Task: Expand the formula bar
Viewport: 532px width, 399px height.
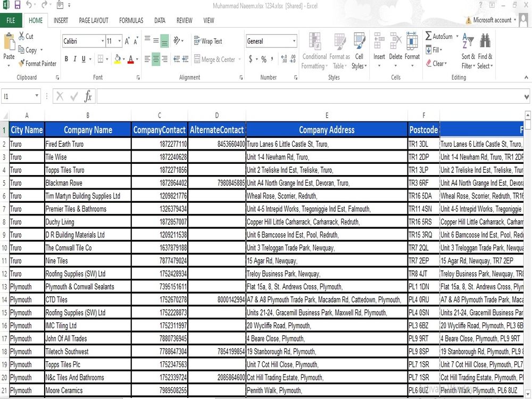Action: pos(526,97)
